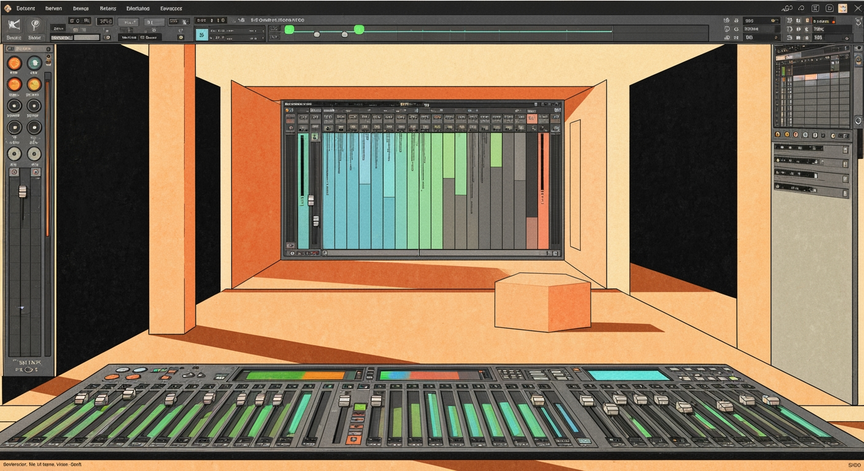
Task: Click the horizontal scrollbar of the center mixer window
Action: point(438,253)
